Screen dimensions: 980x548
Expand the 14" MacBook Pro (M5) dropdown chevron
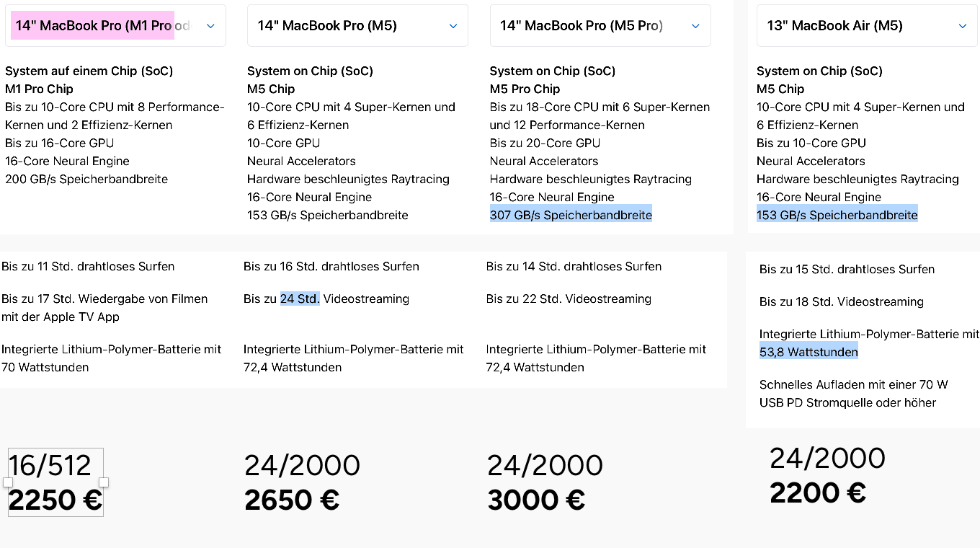(x=453, y=26)
